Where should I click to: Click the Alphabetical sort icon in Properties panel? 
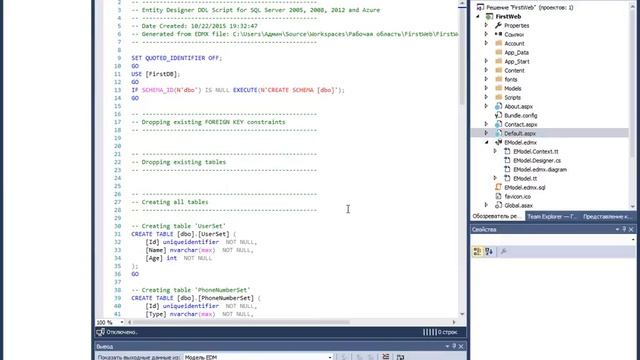pos(489,251)
